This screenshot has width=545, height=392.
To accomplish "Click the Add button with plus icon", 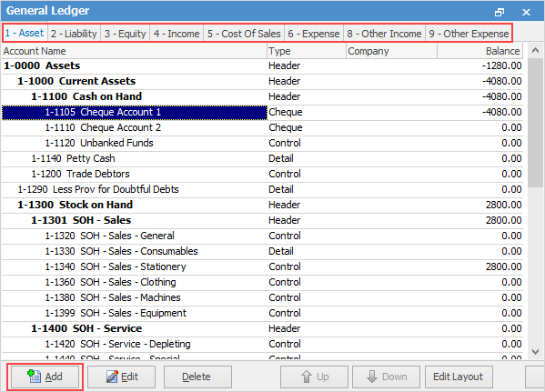I will pos(45,377).
